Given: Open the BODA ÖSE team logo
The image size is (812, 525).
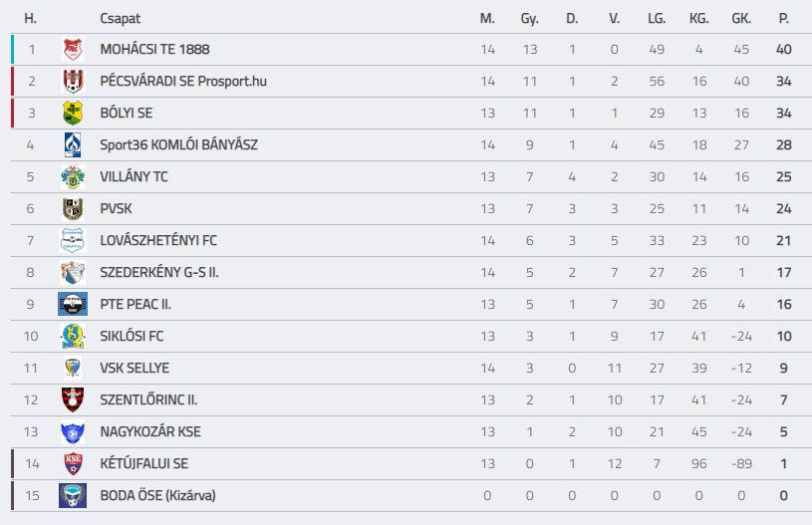Looking at the screenshot, I should pos(73,495).
